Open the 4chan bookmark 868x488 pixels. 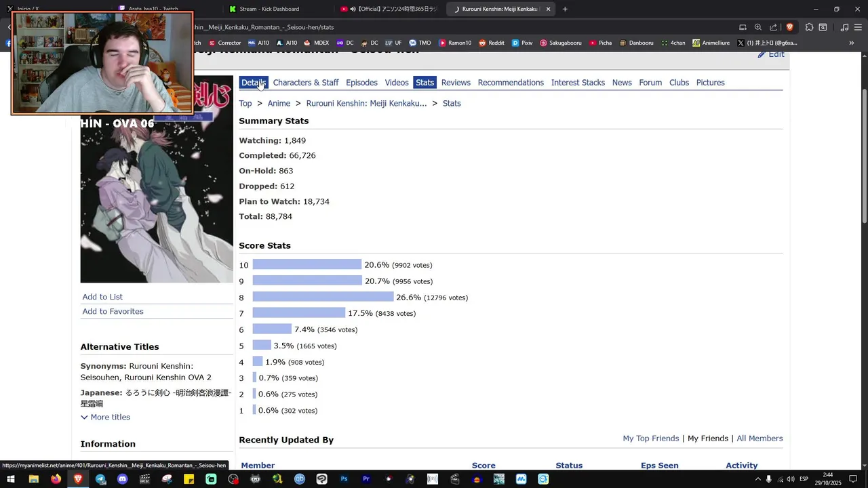tap(673, 43)
